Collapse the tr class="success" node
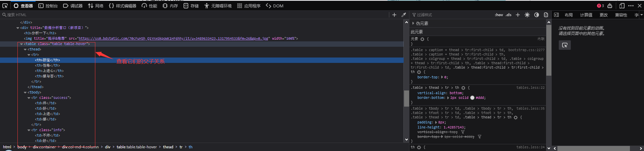The width and height of the screenshot is (644, 151). point(29,98)
